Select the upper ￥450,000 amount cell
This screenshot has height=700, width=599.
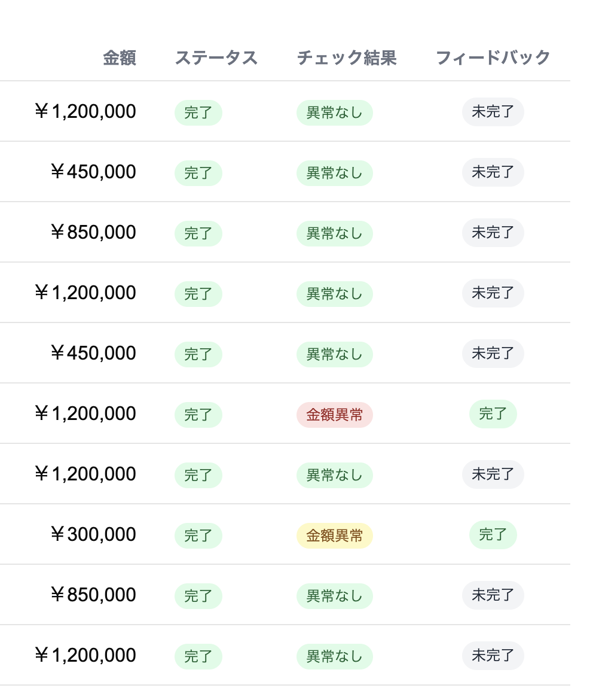pos(93,172)
